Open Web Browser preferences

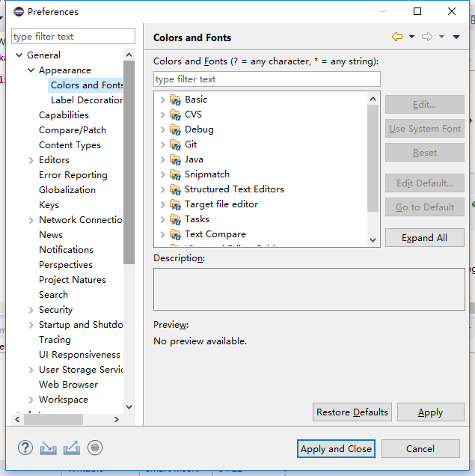click(x=68, y=385)
